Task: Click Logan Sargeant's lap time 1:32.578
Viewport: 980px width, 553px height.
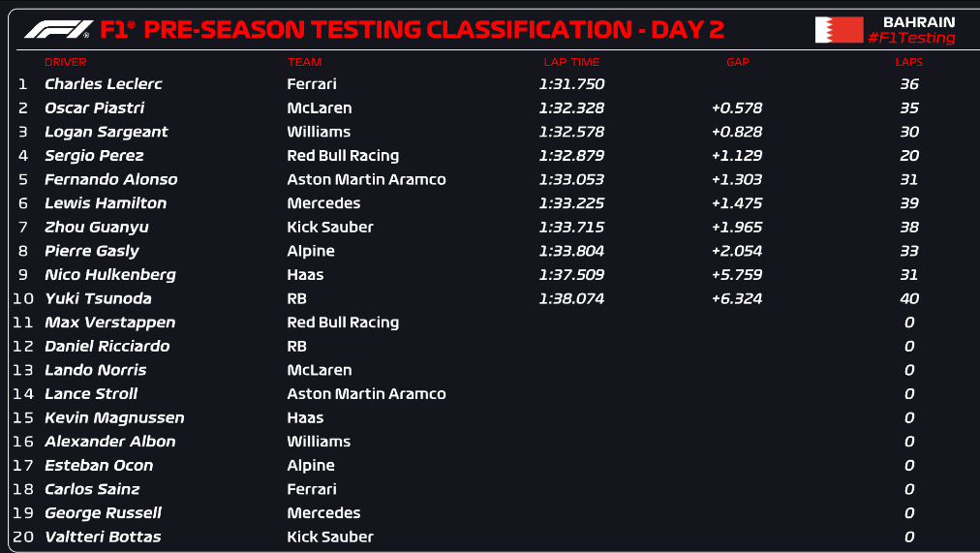Action: 571,132
